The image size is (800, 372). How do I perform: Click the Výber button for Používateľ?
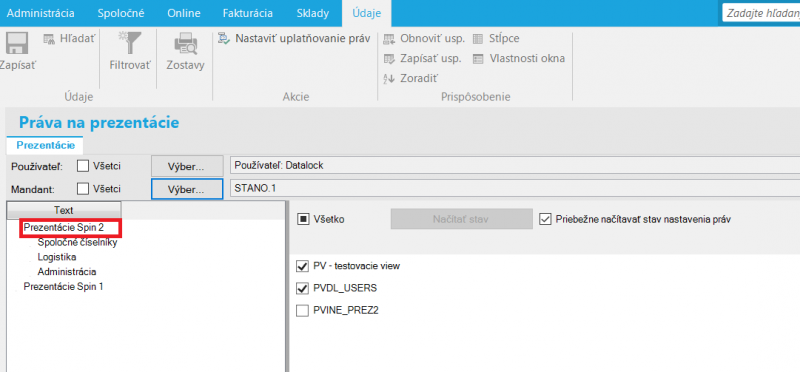187,166
